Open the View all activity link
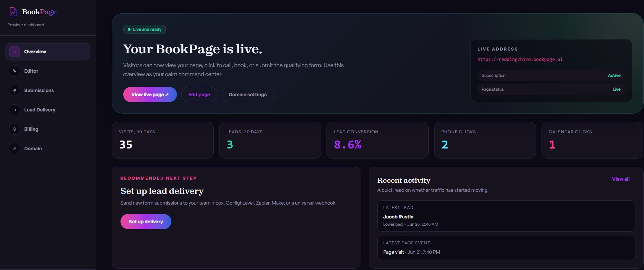This screenshot has height=270, width=644. pyautogui.click(x=623, y=179)
